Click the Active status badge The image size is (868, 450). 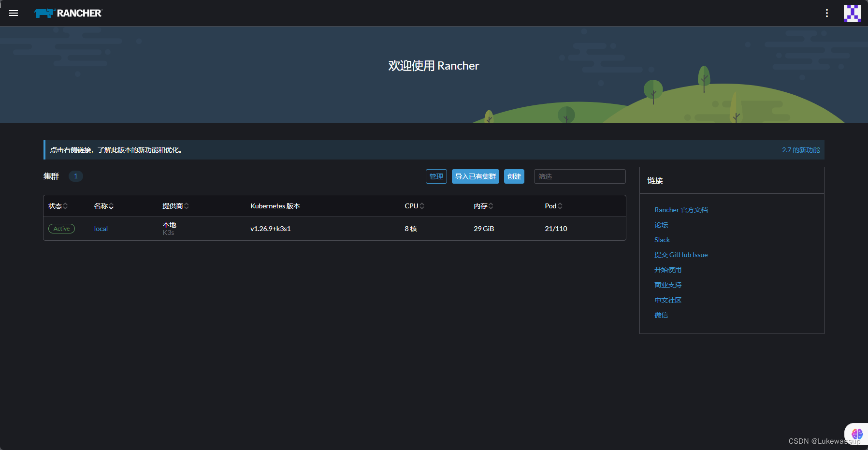pyautogui.click(x=61, y=229)
